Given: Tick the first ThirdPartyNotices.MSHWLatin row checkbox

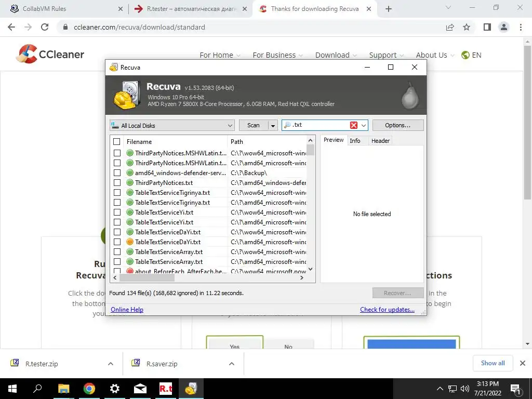Looking at the screenshot, I should pos(117,153).
